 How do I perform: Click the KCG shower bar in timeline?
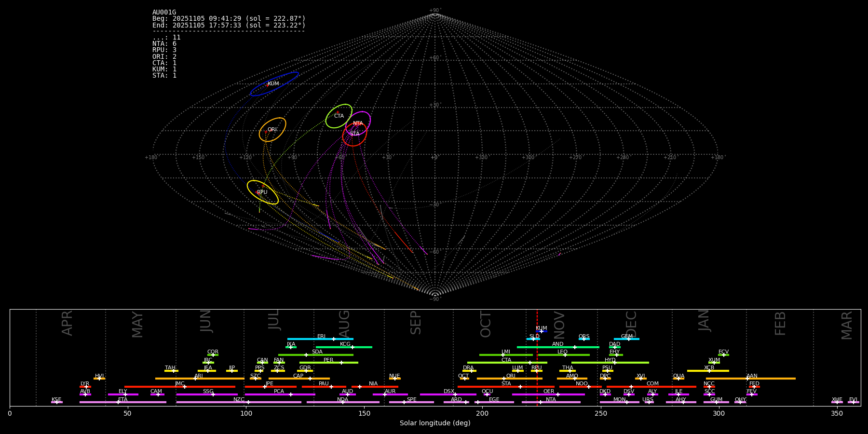pyautogui.click(x=344, y=347)
